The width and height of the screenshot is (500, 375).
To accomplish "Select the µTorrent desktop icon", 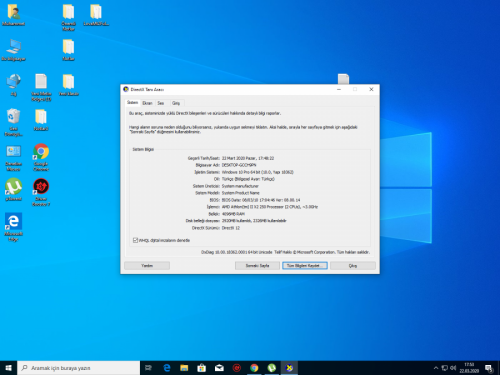I will click(x=13, y=189).
